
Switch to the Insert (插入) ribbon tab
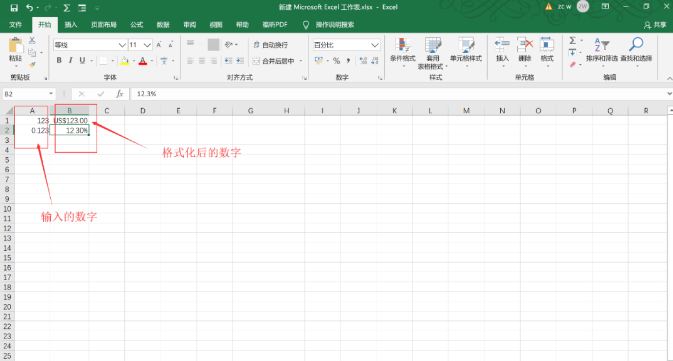pyautogui.click(x=71, y=25)
